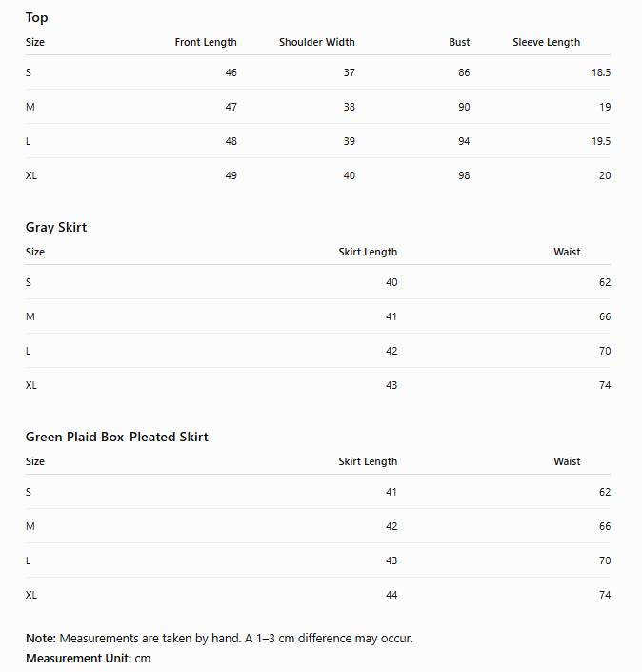Select the sleeve length value 18.5

[x=601, y=72]
